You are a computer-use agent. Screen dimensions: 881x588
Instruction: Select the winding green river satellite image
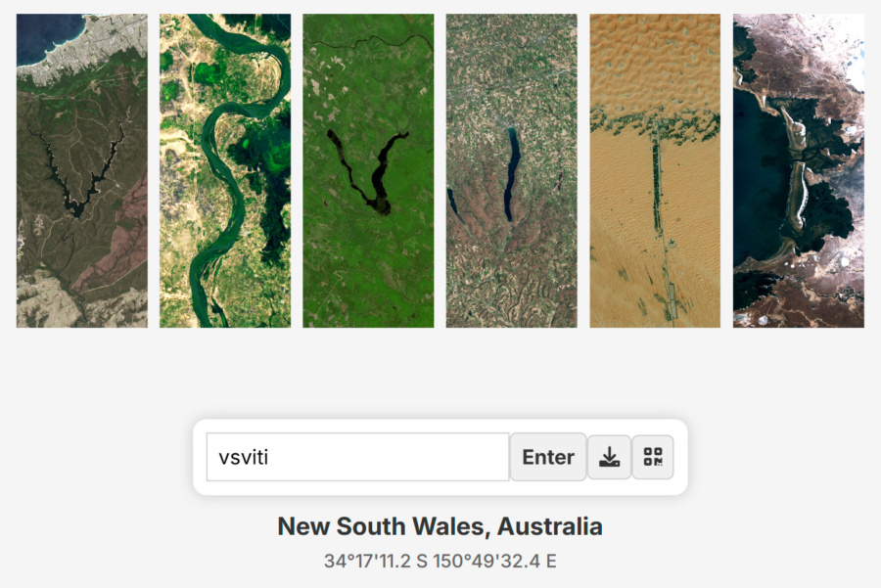tap(225, 171)
